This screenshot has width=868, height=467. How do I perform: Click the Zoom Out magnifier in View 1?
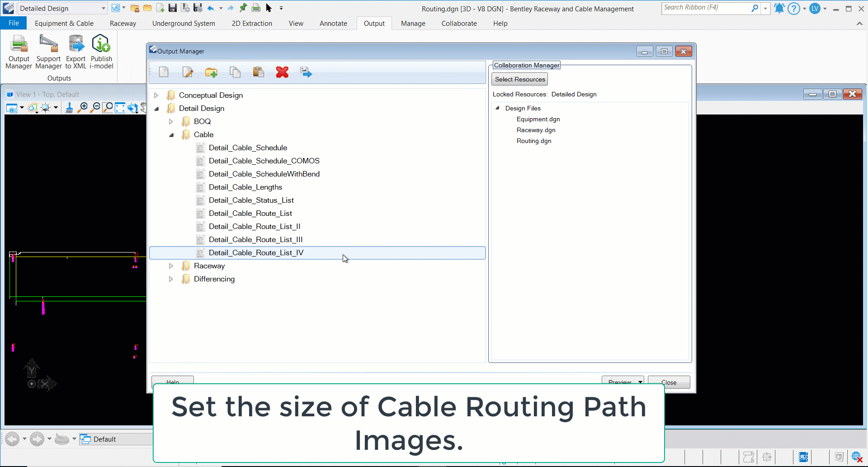(95, 108)
